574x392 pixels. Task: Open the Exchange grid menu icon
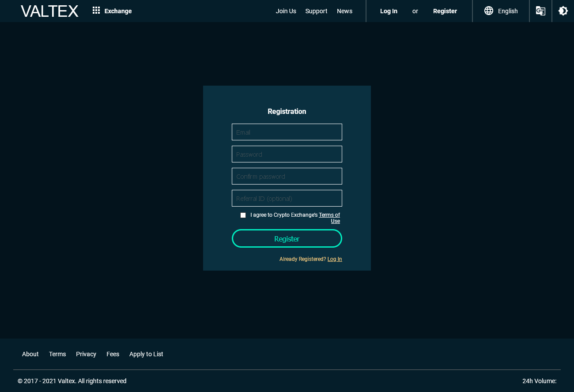(96, 11)
